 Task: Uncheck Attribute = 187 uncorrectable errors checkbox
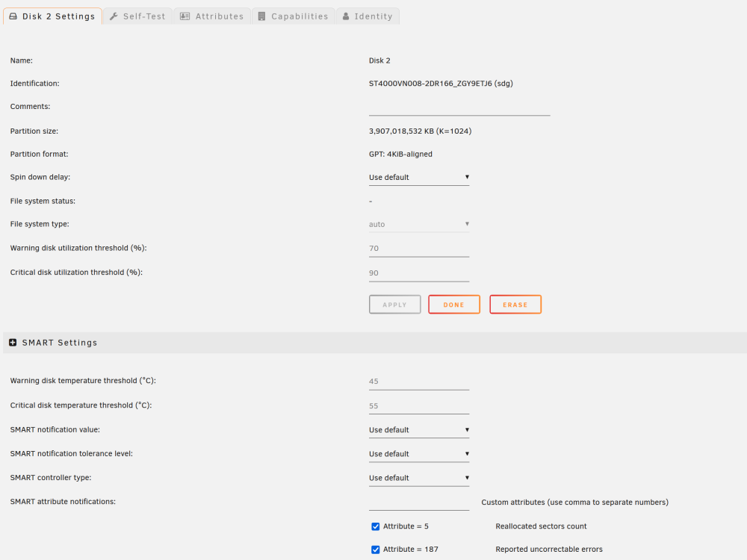(376, 550)
